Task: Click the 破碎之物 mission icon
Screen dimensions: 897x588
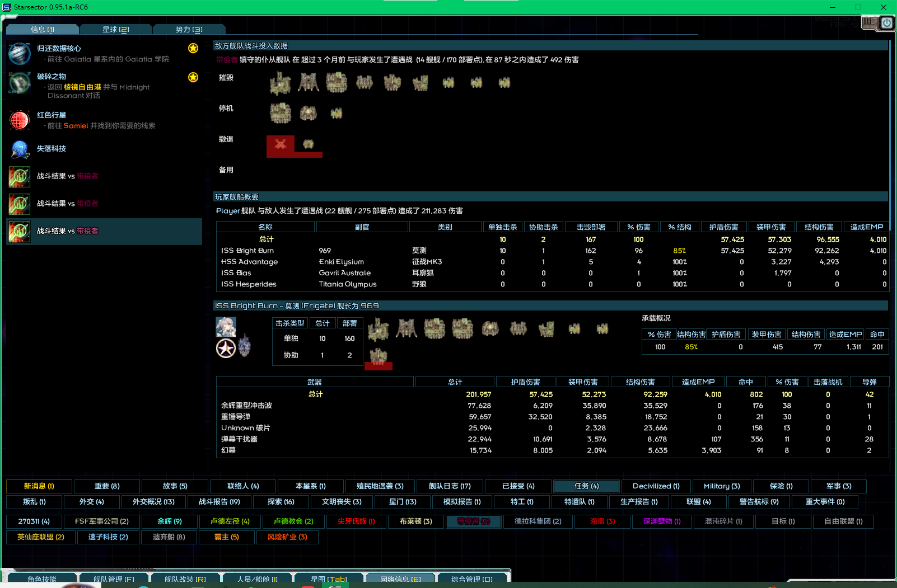Action: [x=20, y=83]
